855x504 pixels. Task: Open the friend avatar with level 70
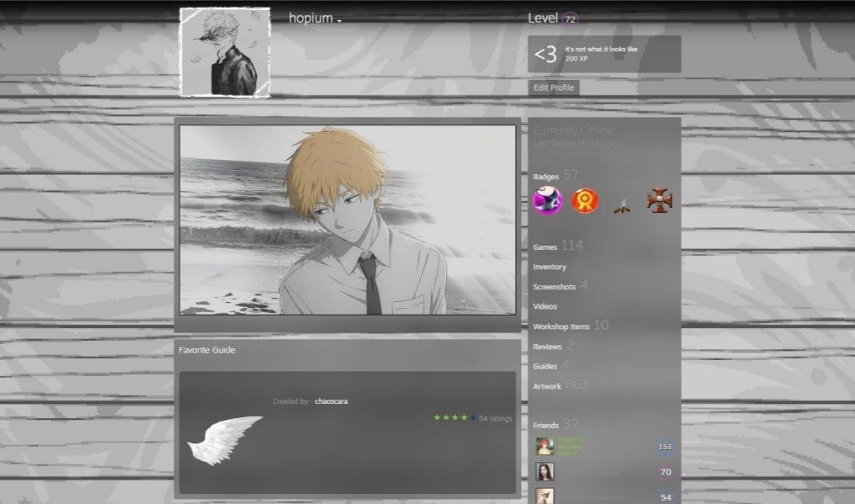[x=544, y=471]
